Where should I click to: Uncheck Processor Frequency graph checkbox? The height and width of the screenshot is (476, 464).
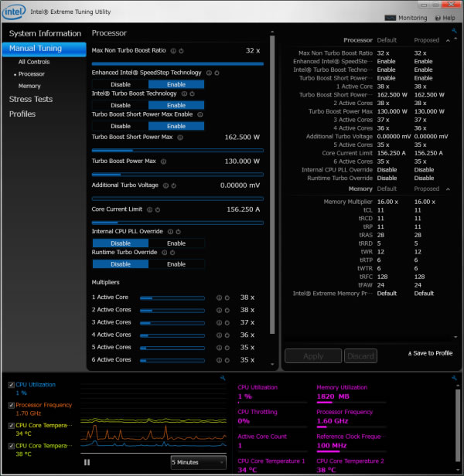click(12, 405)
